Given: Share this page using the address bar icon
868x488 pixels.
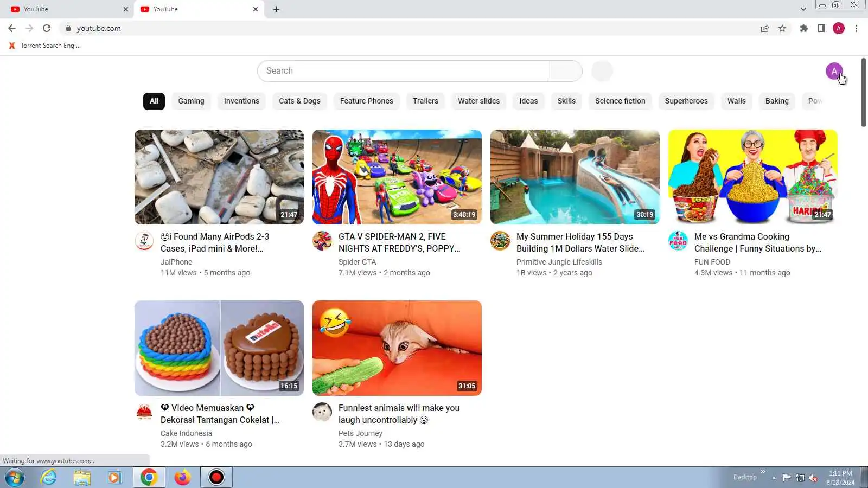Looking at the screenshot, I should [765, 28].
